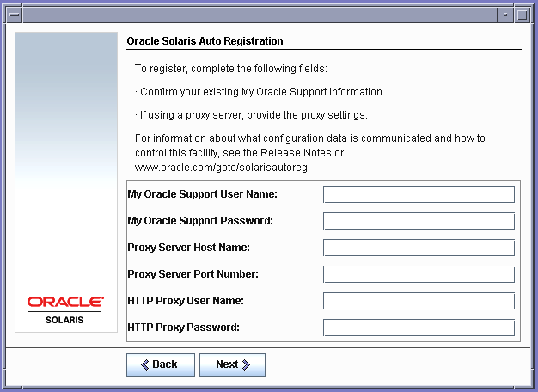This screenshot has width=538, height=392.
Task: Click the 'To register, complete the following fields' text
Action: coord(231,69)
